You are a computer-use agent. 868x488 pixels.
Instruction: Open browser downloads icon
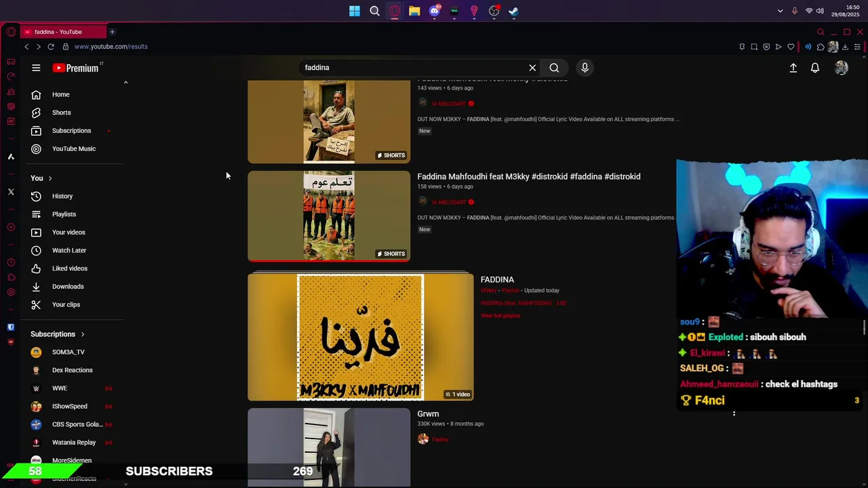coord(845,47)
